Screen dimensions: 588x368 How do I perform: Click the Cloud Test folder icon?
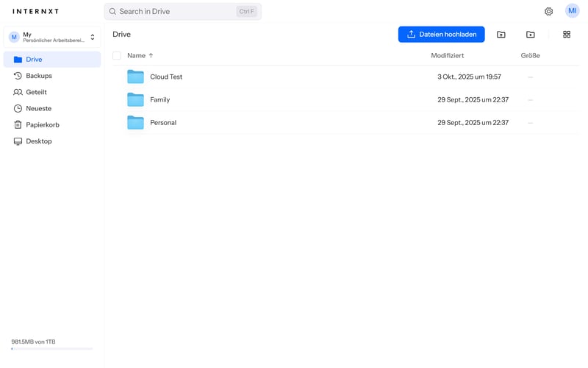(135, 77)
